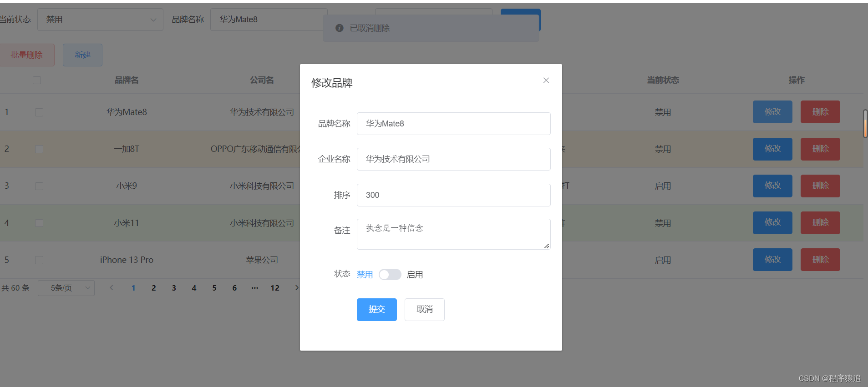Select pagination page 6
Image resolution: width=868 pixels, height=387 pixels.
(234, 288)
